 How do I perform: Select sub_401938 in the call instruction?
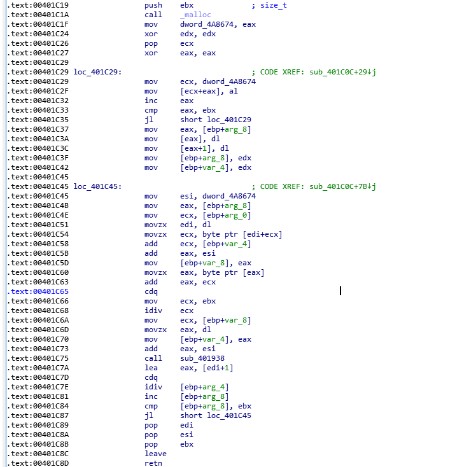coord(199,358)
